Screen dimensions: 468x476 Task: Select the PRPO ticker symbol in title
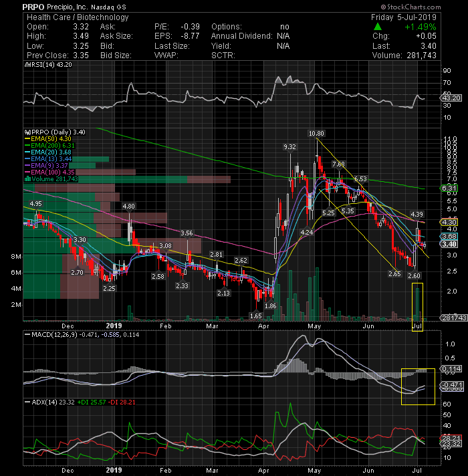33,7
